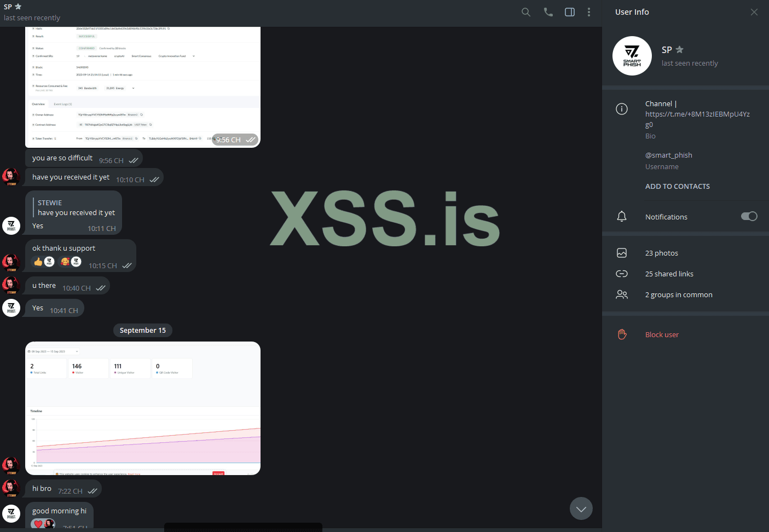Toggle the Notifications switch

(x=749, y=216)
